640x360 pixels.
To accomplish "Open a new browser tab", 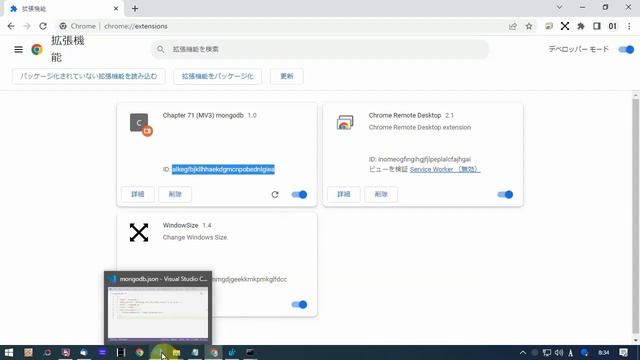I will (x=135, y=9).
